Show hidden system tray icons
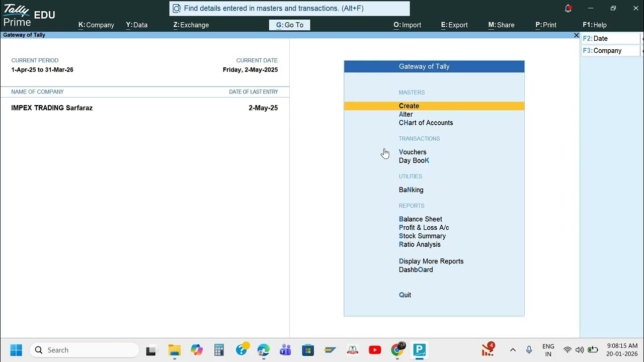 pyautogui.click(x=513, y=350)
